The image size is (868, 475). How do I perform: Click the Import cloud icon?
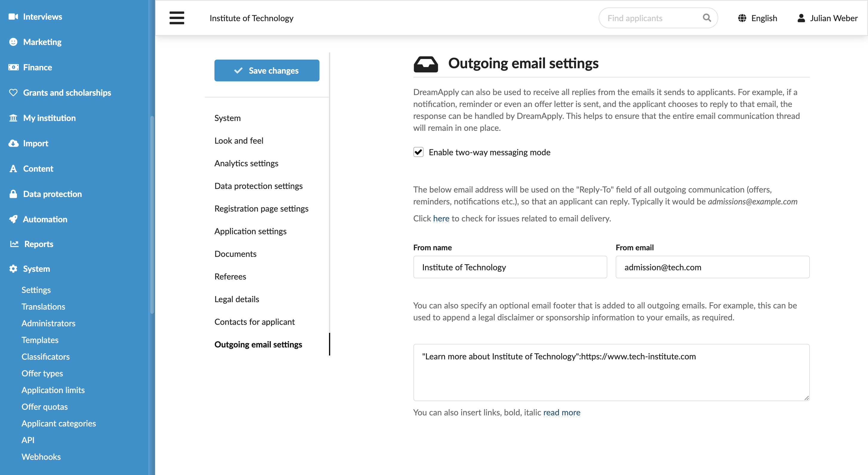(x=13, y=143)
